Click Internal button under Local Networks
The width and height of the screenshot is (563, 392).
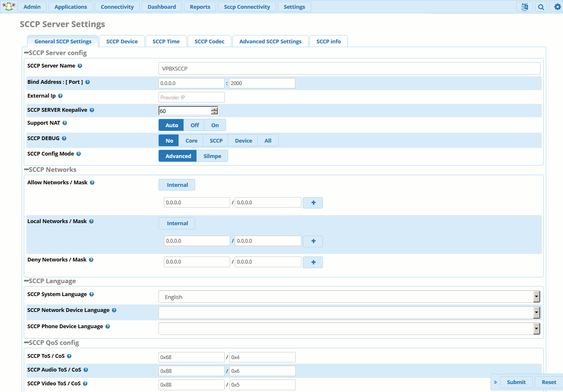coord(177,224)
